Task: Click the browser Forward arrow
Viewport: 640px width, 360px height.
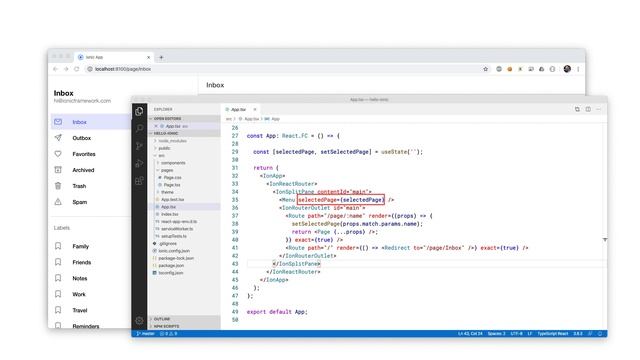Action: click(x=66, y=69)
